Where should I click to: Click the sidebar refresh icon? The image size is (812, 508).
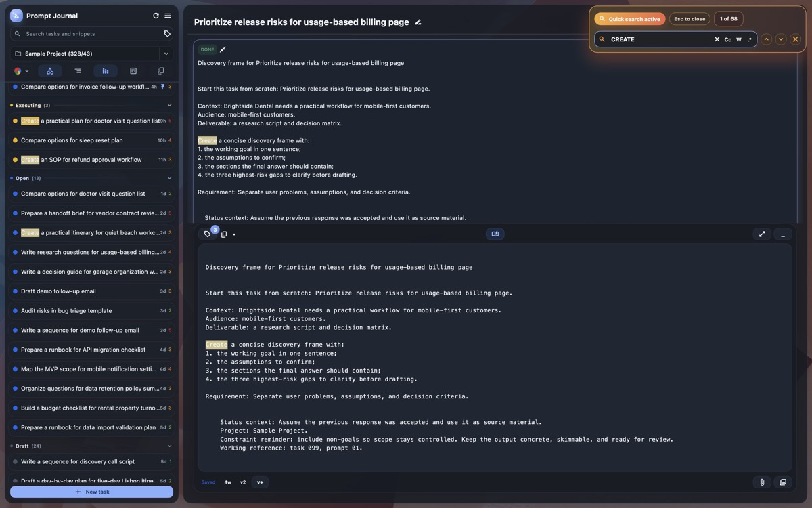[156, 16]
